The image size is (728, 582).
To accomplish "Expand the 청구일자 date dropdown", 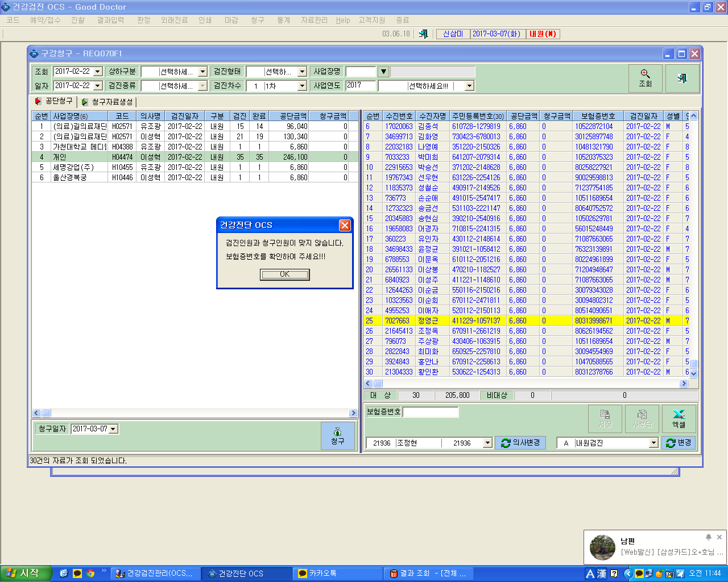I will (x=113, y=429).
